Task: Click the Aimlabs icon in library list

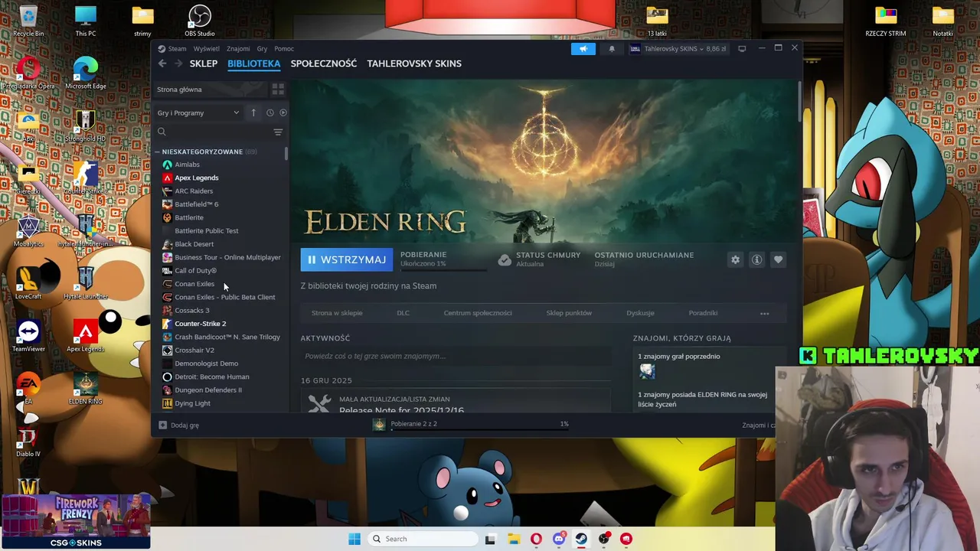Action: (167, 165)
